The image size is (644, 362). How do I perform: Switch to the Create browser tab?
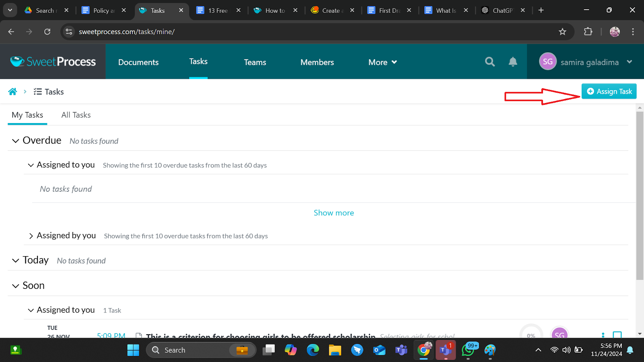click(332, 10)
